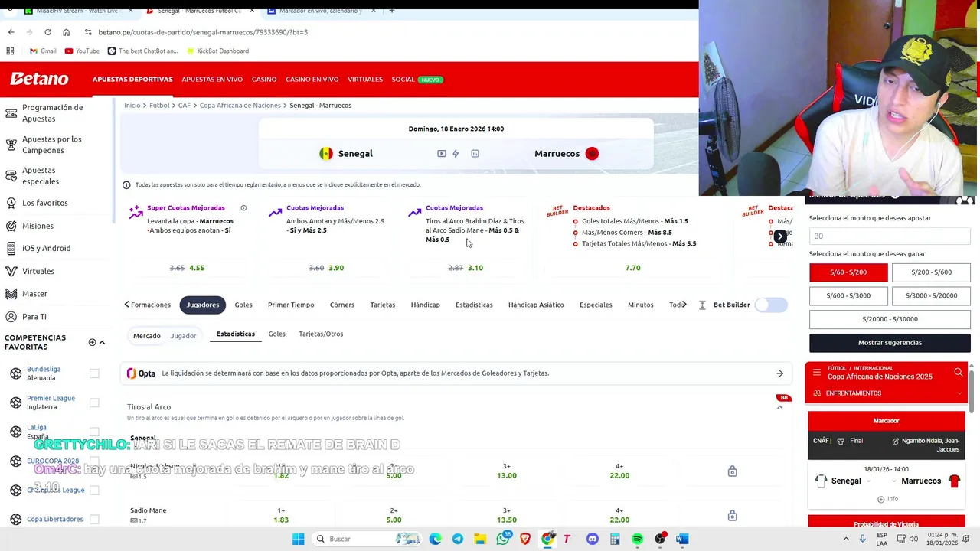
Task: Click Super Cuotas Mejoradas odds 4.55
Action: click(x=197, y=268)
